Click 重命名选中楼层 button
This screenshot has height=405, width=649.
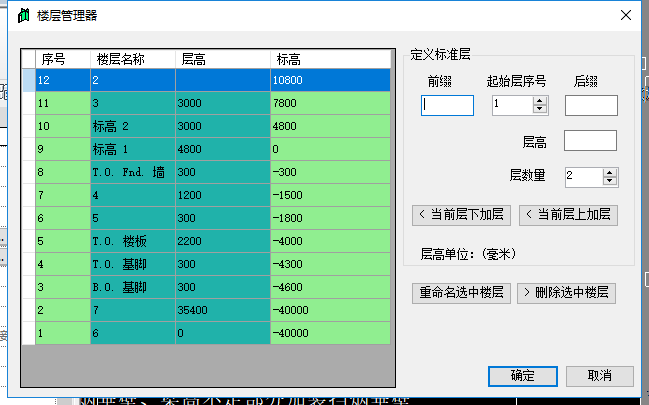click(x=461, y=293)
